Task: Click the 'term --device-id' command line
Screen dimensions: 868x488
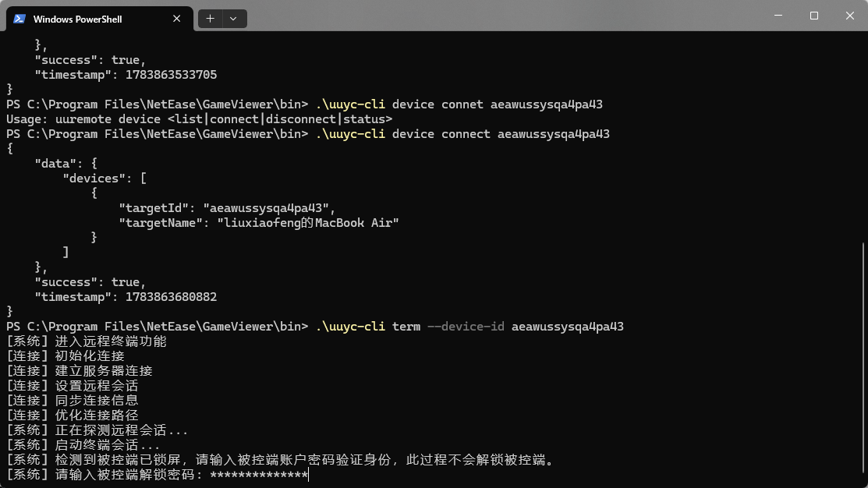Action: 315,327
